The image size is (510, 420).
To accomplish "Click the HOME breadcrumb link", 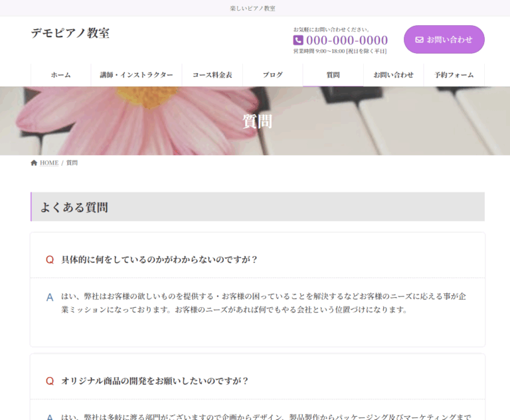I will 49,163.
